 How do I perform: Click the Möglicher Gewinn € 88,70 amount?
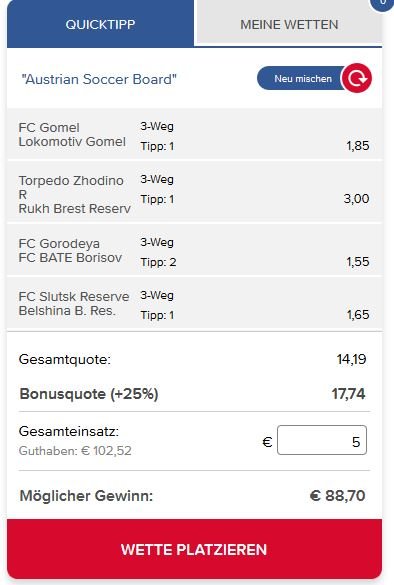pyautogui.click(x=337, y=496)
